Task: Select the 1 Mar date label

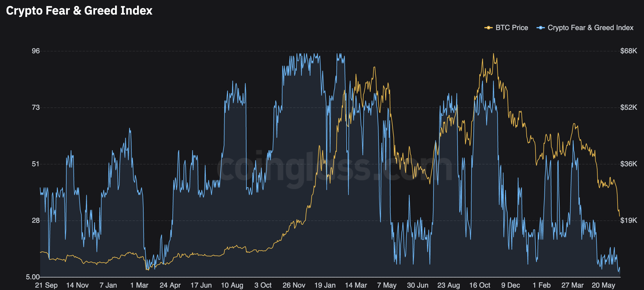Action: [x=139, y=285]
